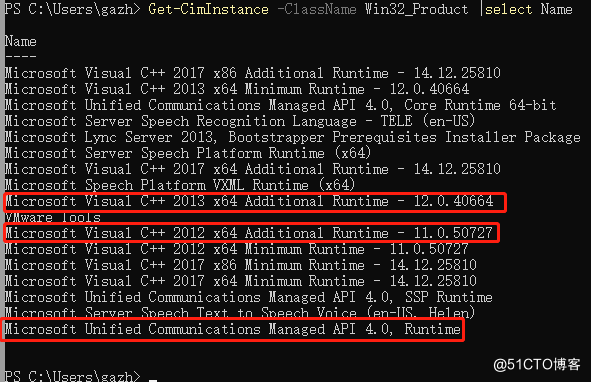The width and height of the screenshot is (591, 382).
Task: Click the Name column header
Action: tap(21, 41)
